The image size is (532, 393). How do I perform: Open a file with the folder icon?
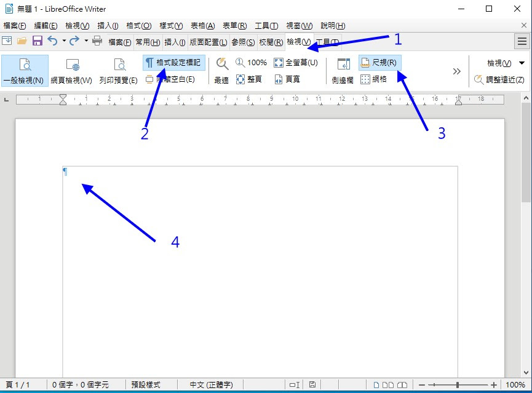(22, 41)
